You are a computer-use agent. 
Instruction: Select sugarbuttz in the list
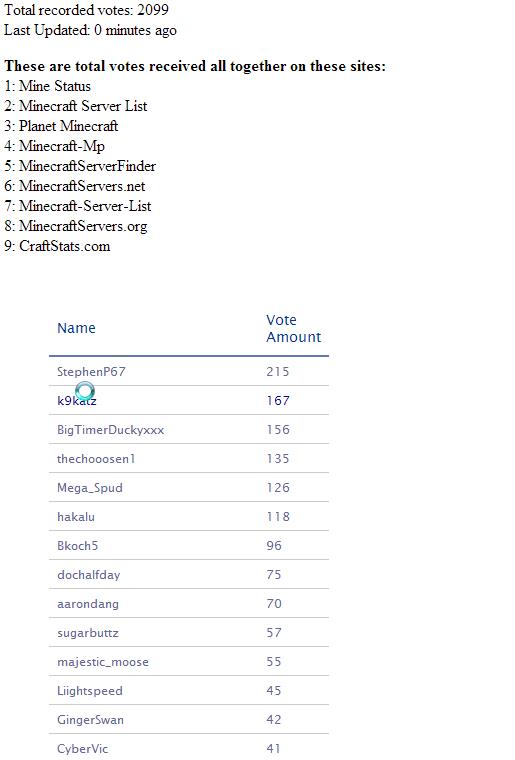(88, 633)
